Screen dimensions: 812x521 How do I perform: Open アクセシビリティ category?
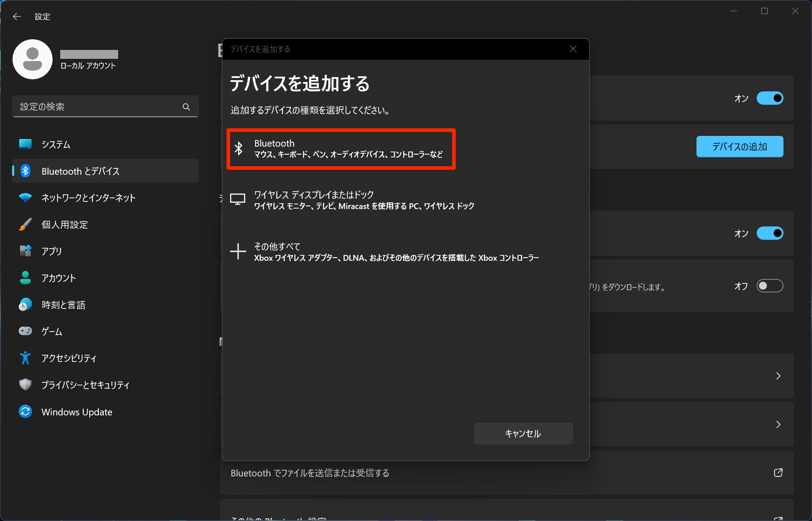click(x=105, y=358)
